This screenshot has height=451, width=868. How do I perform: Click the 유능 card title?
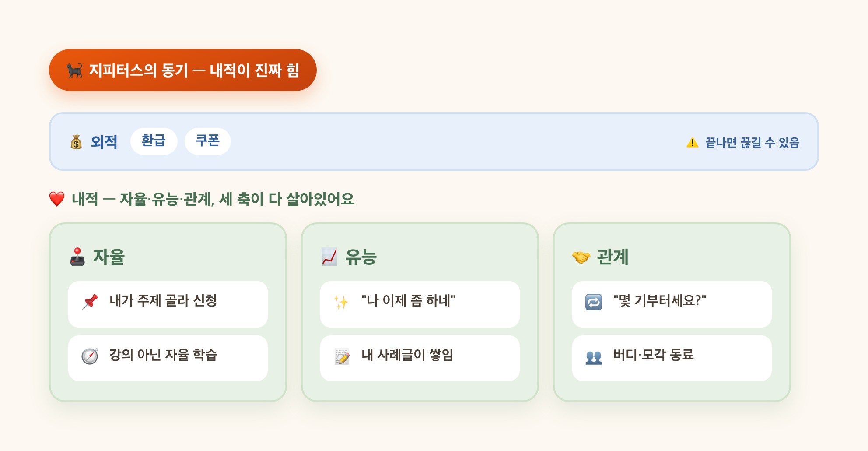point(361,257)
